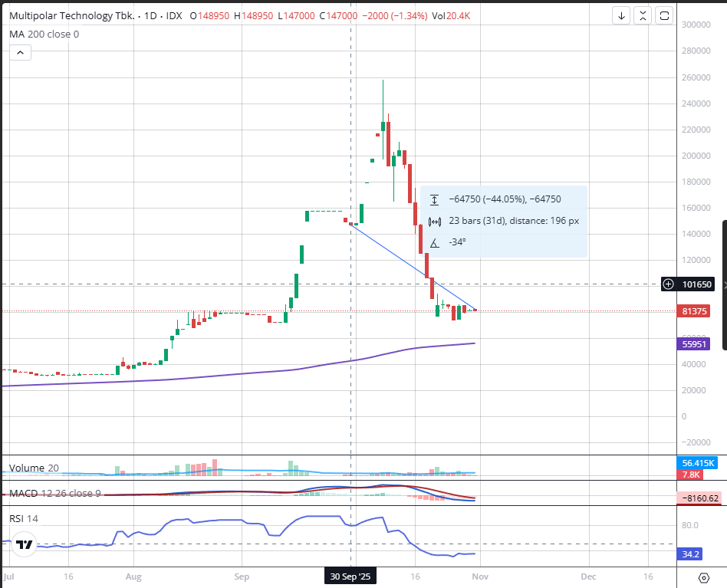Select the RSI 14 indicator label
The width and height of the screenshot is (727, 588).
point(24,518)
